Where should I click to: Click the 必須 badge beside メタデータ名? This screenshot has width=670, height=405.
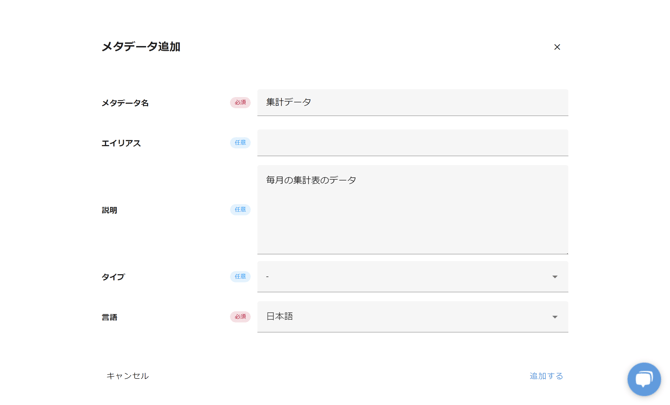pyautogui.click(x=240, y=103)
